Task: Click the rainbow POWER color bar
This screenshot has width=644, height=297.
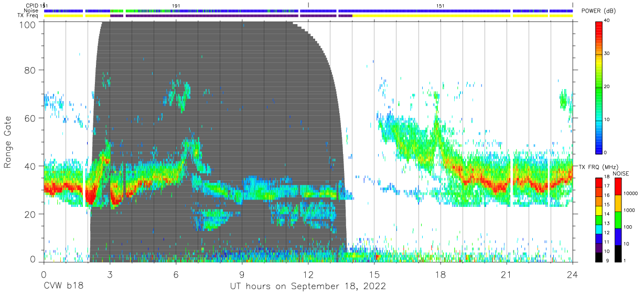Action: [598, 87]
